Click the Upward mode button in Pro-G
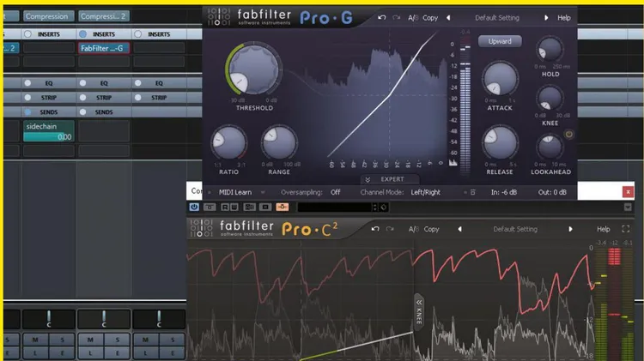Screen dimensions: 644x361 click(500, 41)
